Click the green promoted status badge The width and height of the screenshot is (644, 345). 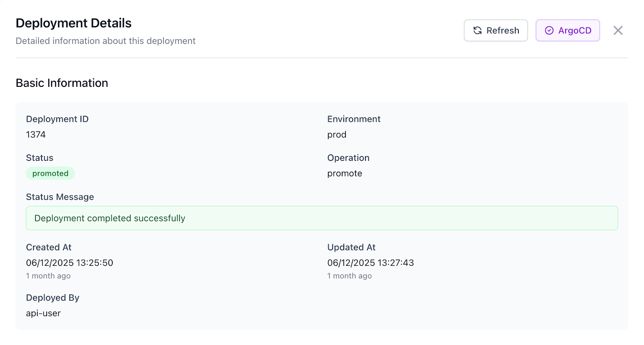50,173
